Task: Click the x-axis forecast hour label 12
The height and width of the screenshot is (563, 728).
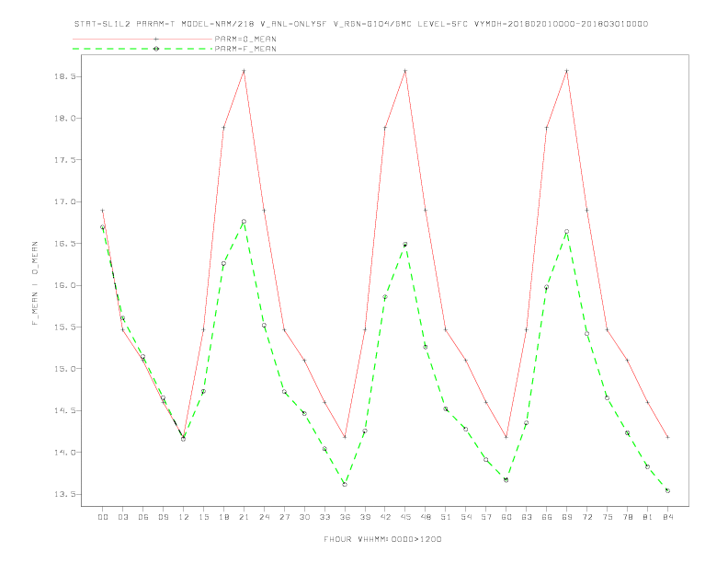Action: point(184,517)
